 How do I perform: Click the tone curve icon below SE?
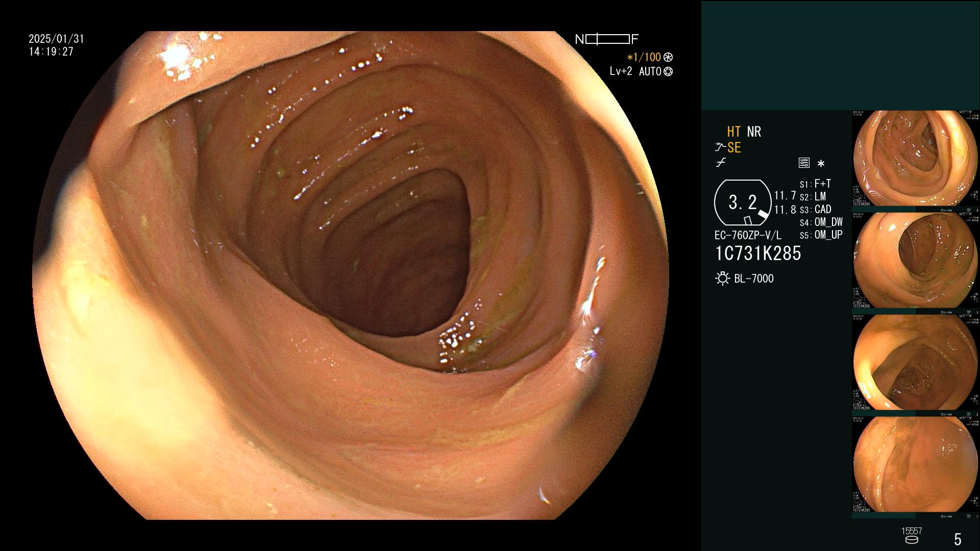721,163
